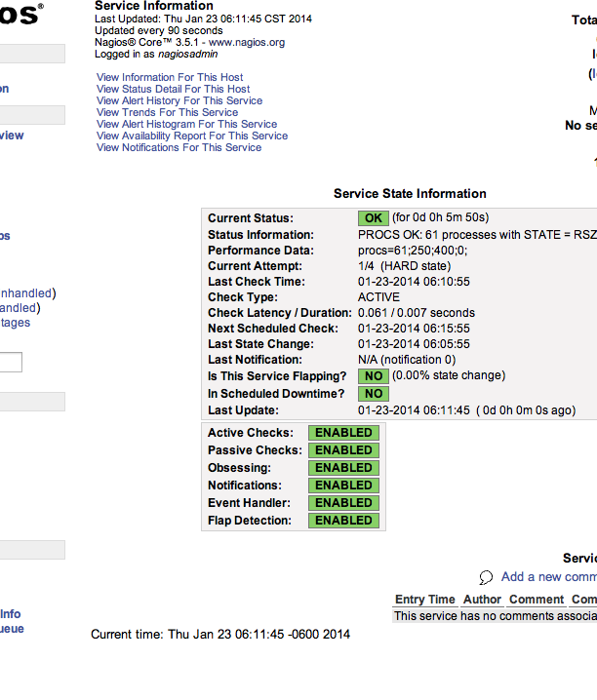
Task: Open View Availability Report For This Service
Action: [192, 136]
